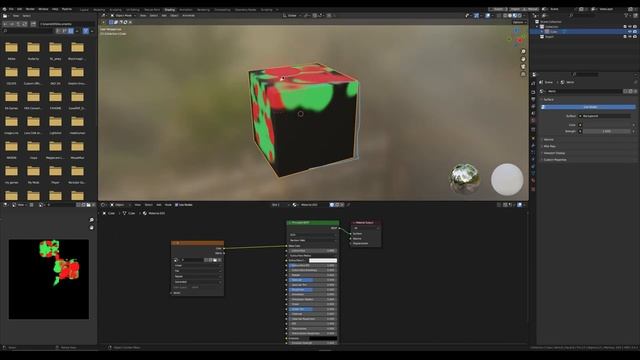Open the file browser filter funnel icon

click(86, 31)
